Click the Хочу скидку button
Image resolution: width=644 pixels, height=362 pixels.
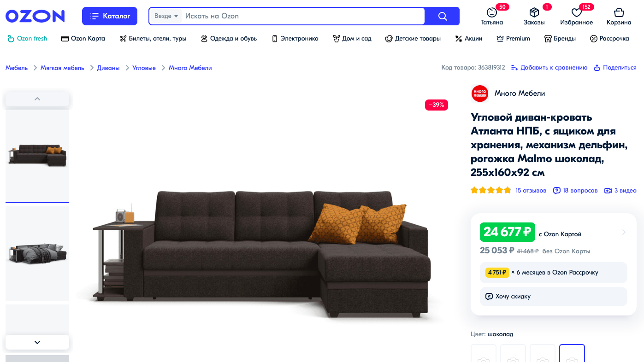pos(554,297)
